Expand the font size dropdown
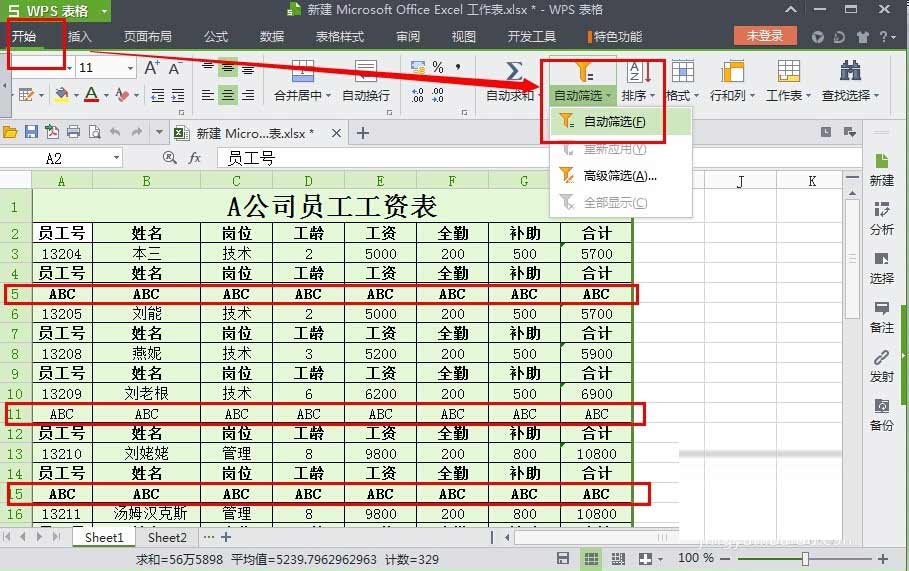Screen dimensions: 909x571 coord(130,68)
